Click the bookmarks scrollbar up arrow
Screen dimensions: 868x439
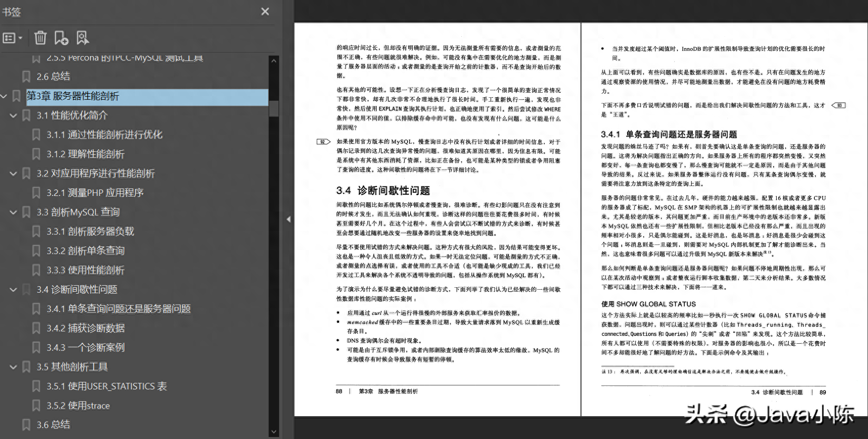274,61
